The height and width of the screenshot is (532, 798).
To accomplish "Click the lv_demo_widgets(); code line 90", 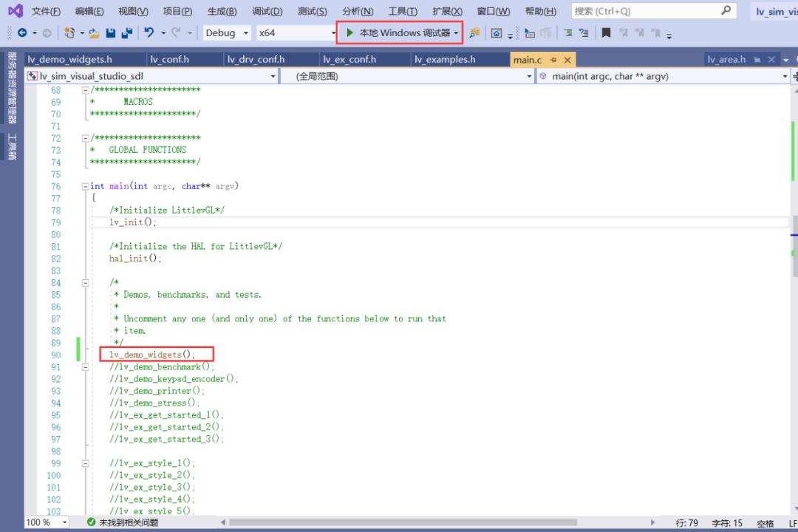I will coord(151,355).
